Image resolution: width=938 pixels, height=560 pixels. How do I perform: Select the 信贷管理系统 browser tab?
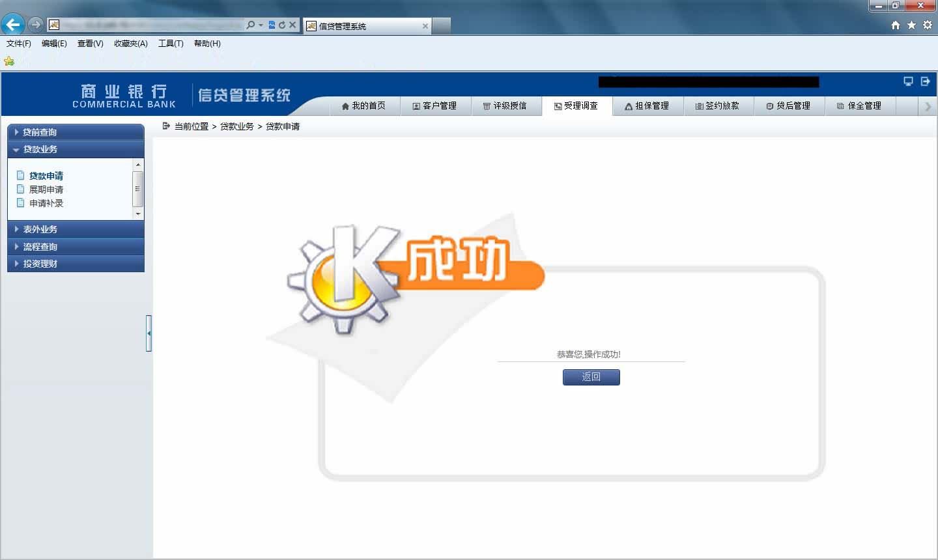pyautogui.click(x=367, y=26)
